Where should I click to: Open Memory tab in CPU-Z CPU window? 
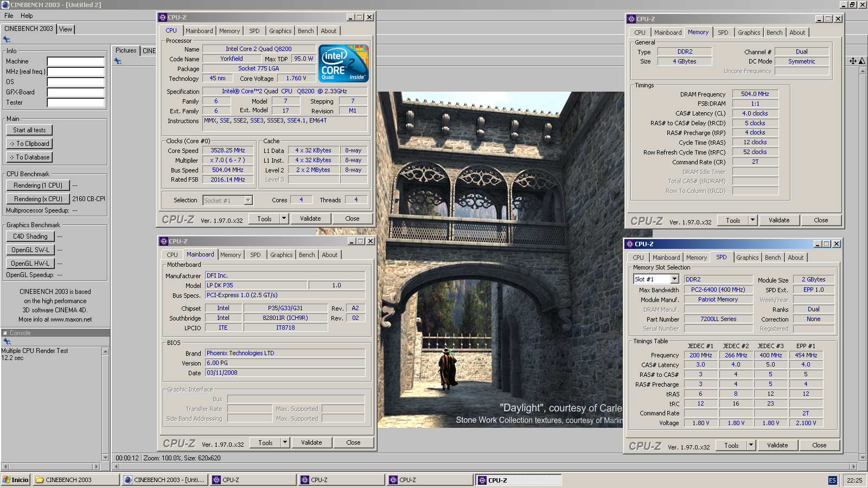pyautogui.click(x=229, y=31)
